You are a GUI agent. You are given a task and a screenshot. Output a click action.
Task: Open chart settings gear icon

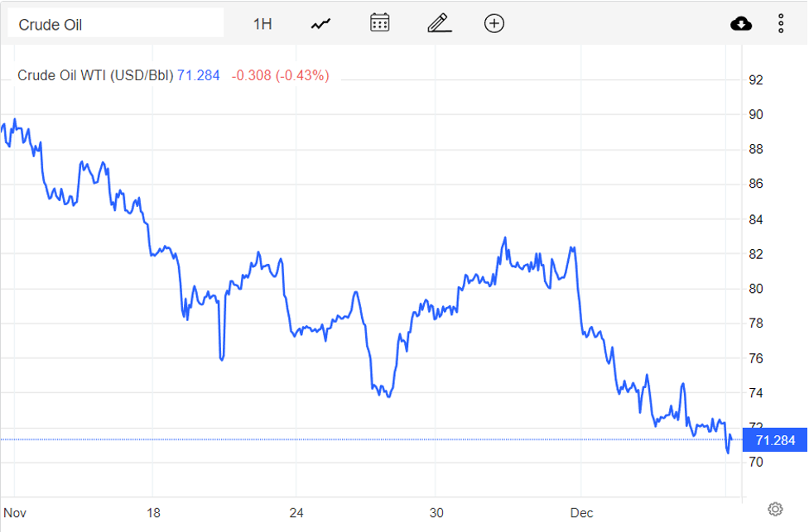coord(775,509)
